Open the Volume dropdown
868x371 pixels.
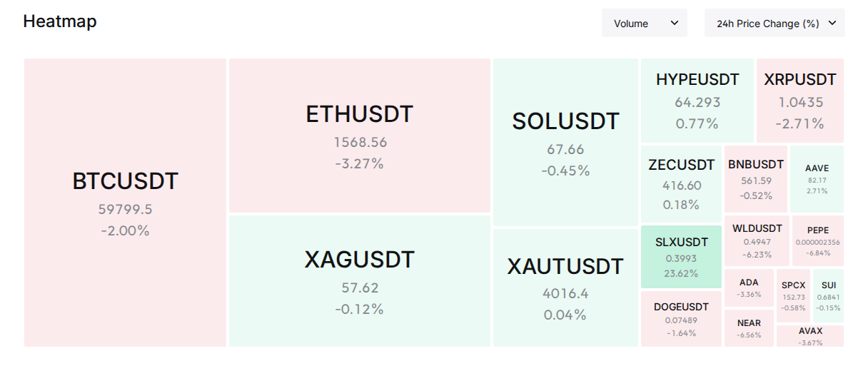645,23
